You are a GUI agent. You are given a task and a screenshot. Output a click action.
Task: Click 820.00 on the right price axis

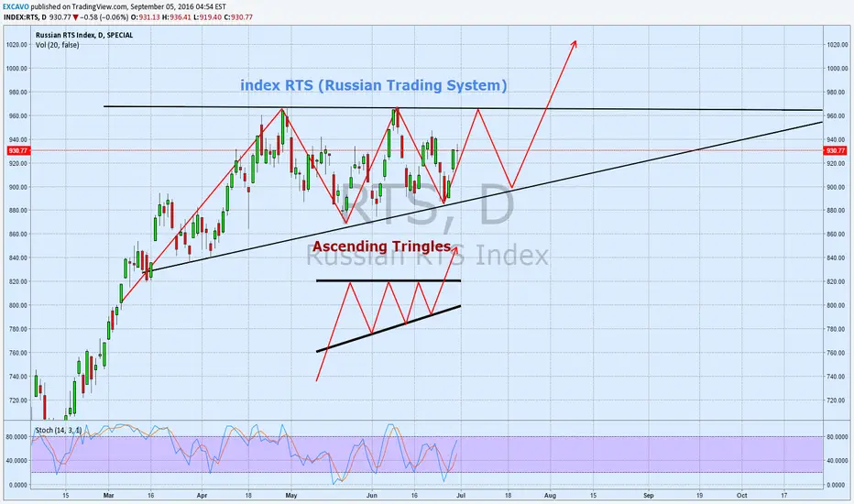838,281
